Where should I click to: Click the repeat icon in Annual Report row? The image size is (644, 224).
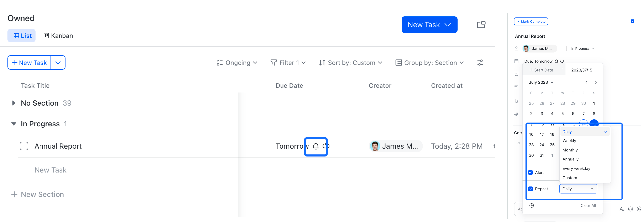[326, 146]
